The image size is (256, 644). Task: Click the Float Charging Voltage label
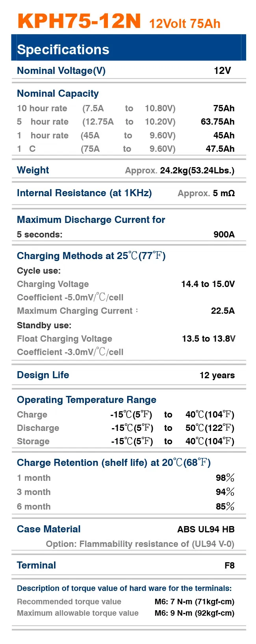coord(65,339)
